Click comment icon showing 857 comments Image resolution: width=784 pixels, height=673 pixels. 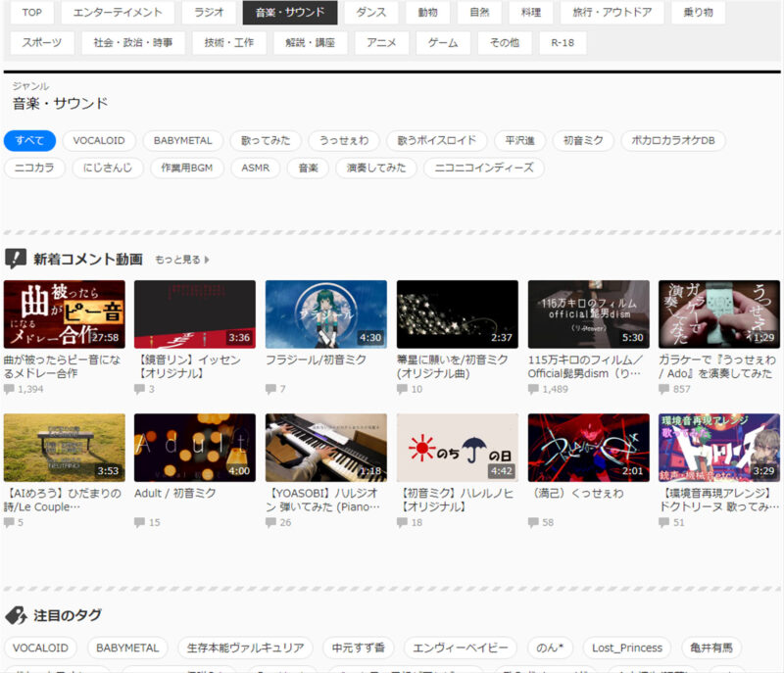tap(664, 389)
